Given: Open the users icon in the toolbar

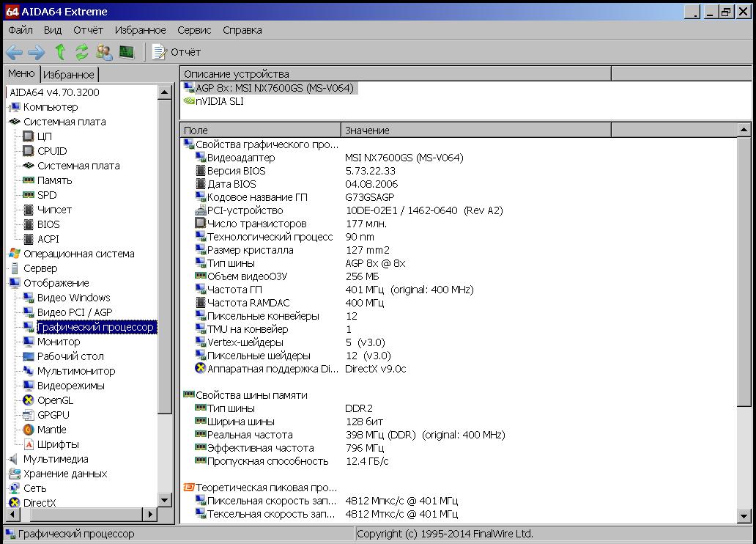Looking at the screenshot, I should [104, 52].
